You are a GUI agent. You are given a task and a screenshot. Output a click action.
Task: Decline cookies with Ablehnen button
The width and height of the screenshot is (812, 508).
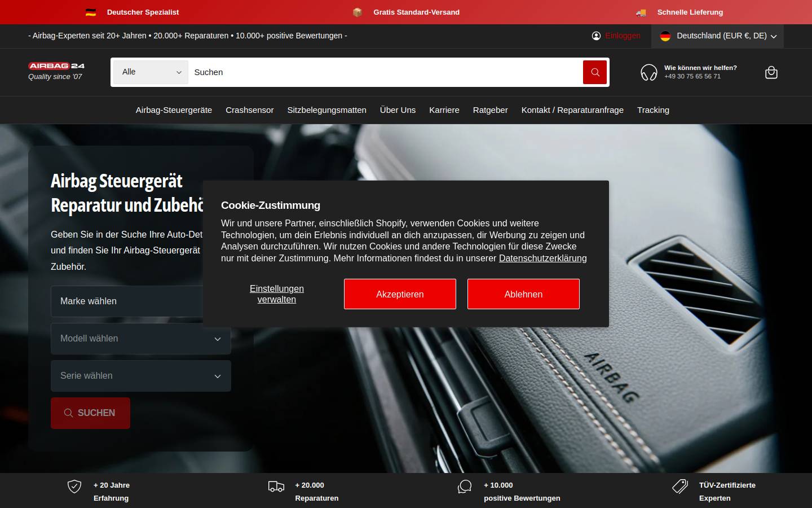523,294
